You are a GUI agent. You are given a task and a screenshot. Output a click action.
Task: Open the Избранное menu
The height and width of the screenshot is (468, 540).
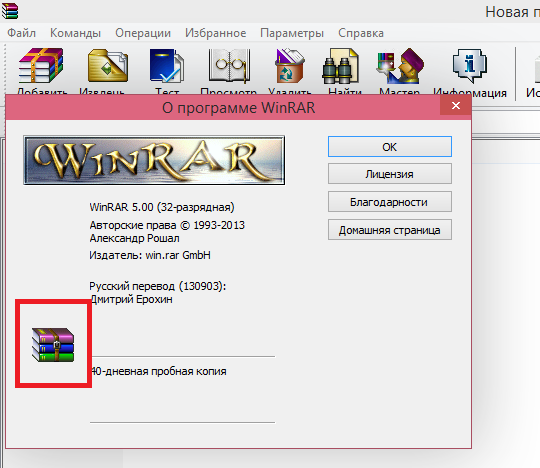(x=216, y=33)
